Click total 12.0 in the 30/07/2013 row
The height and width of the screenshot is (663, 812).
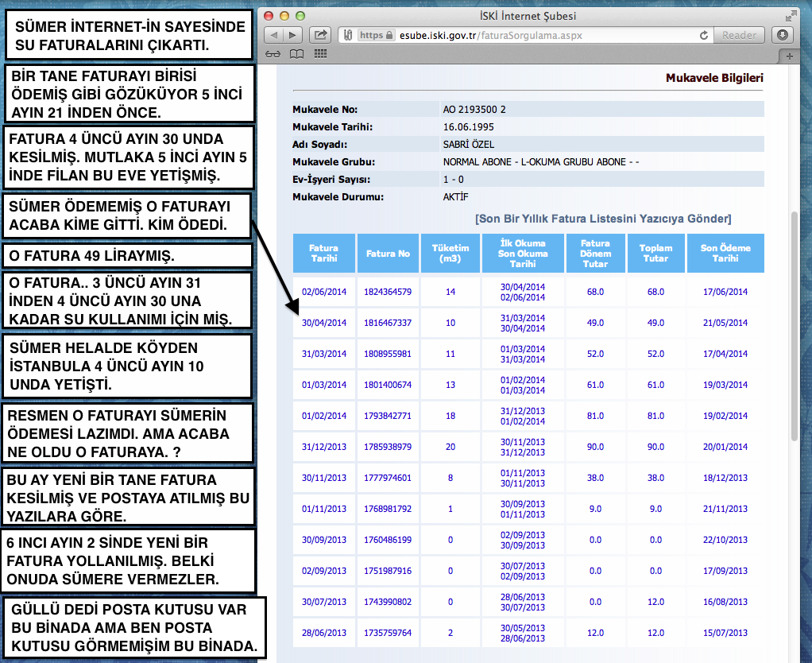pos(655,602)
